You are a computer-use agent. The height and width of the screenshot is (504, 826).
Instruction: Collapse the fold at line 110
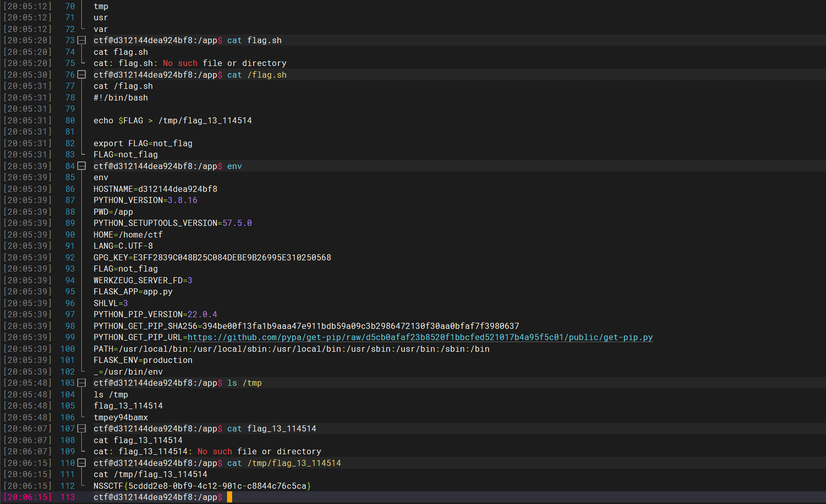coord(81,463)
